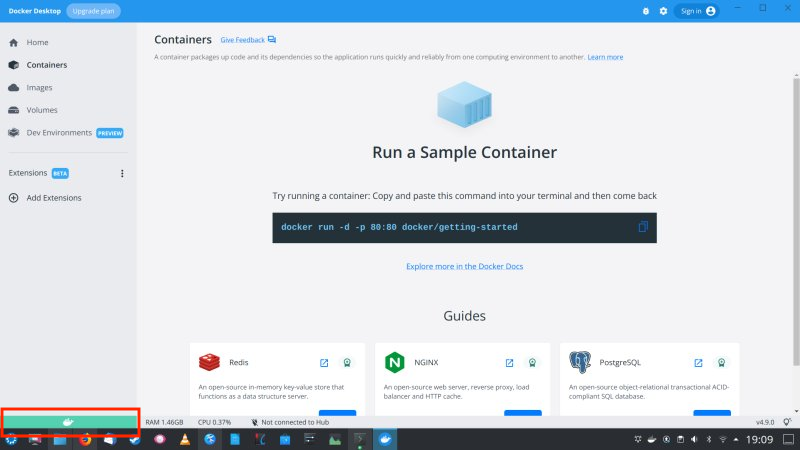Image resolution: width=800 pixels, height=450 pixels.
Task: Open Docker settings gear icon
Action: [663, 11]
